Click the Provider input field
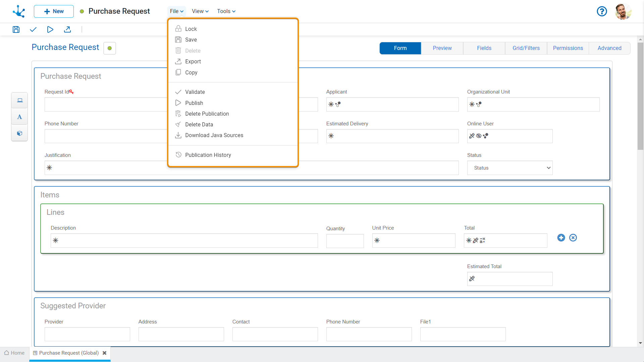This screenshot has width=644, height=362. click(x=87, y=334)
